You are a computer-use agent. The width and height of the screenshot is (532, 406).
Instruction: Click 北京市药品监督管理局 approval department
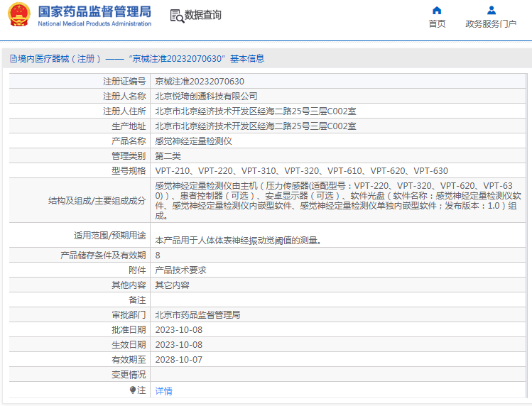197,314
